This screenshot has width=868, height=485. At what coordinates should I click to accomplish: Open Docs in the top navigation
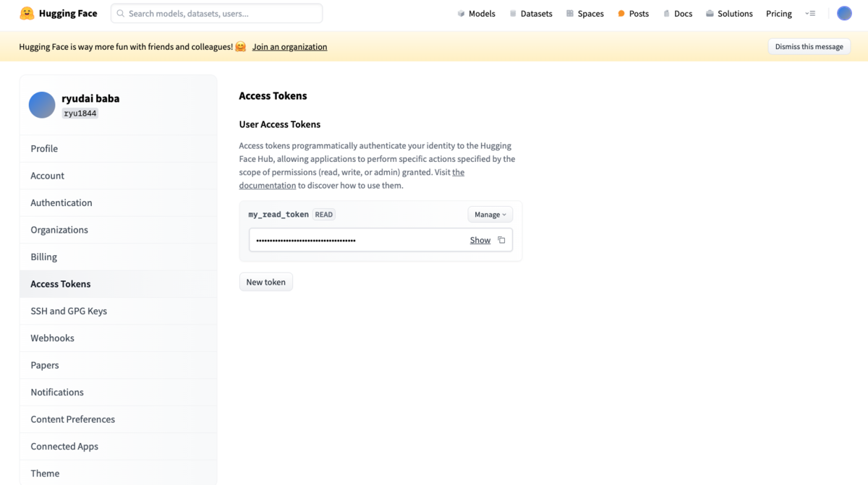pyautogui.click(x=677, y=14)
